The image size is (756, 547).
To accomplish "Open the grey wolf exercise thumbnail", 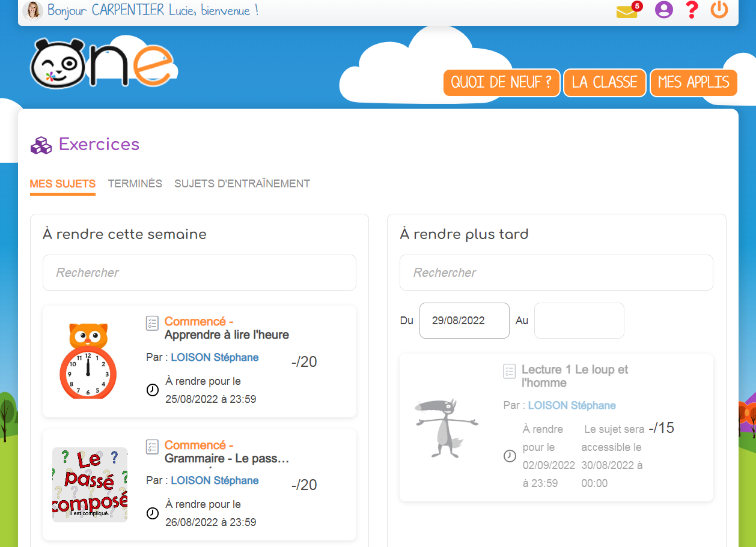I will coord(447,427).
